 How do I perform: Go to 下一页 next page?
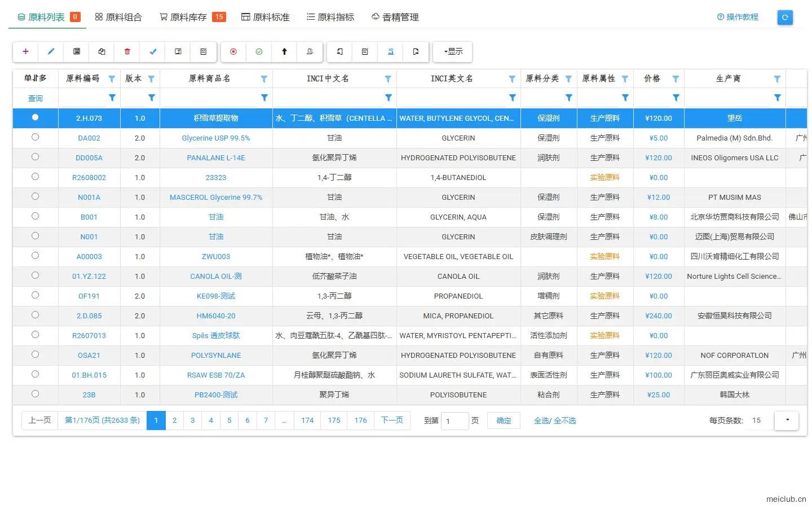[x=392, y=420]
